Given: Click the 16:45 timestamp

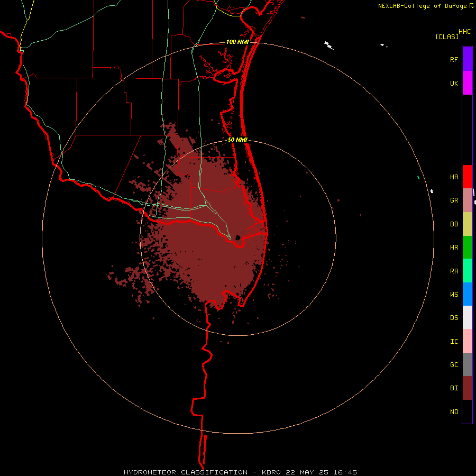Looking at the screenshot, I should [x=345, y=472].
